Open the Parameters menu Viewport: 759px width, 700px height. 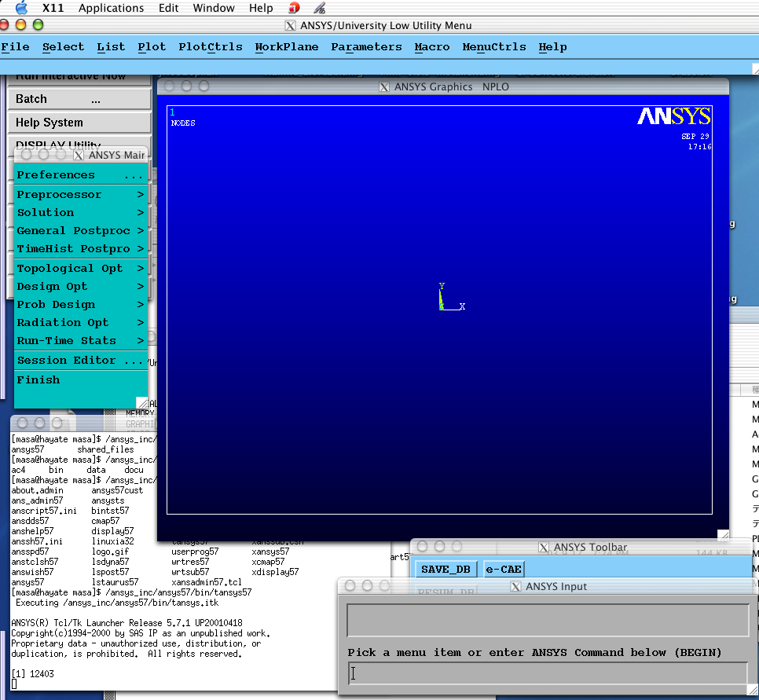(x=366, y=47)
